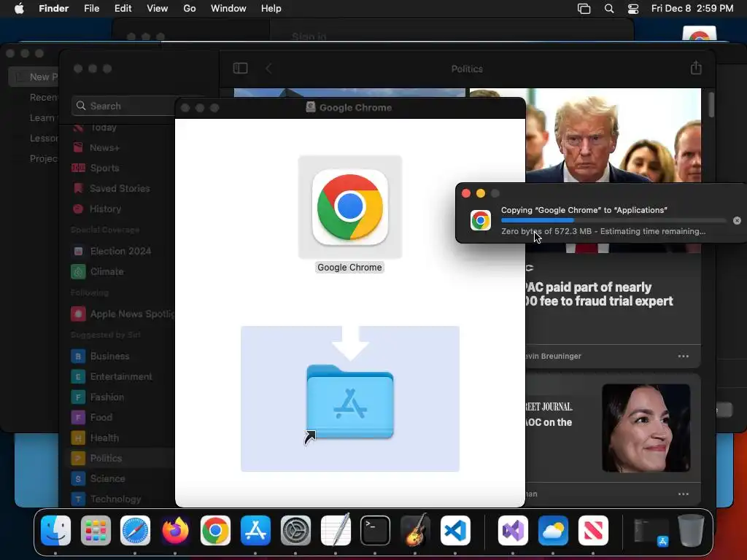The width and height of the screenshot is (747, 560).
Task: Select Entertainment in News sidebar
Action: click(x=121, y=377)
